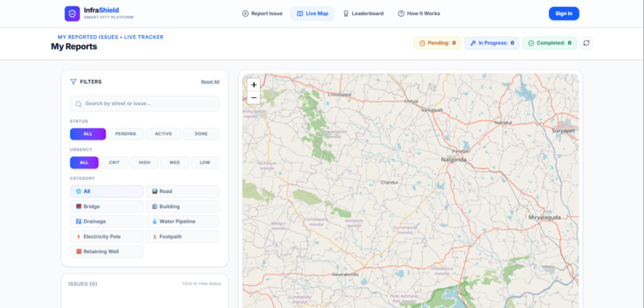The width and height of the screenshot is (644, 308).
Task: Choose the Building category
Action: (183, 207)
